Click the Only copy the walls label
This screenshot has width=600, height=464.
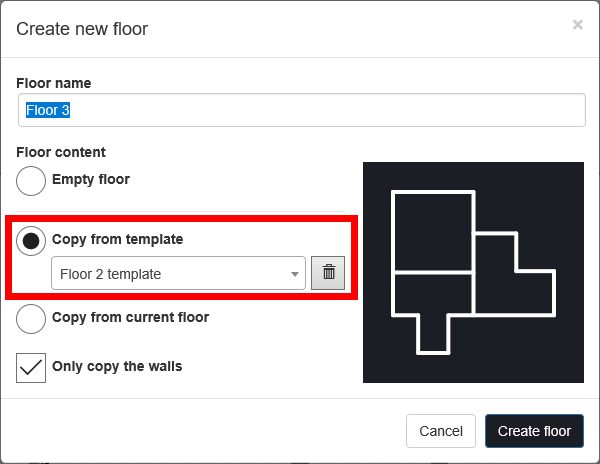[117, 366]
